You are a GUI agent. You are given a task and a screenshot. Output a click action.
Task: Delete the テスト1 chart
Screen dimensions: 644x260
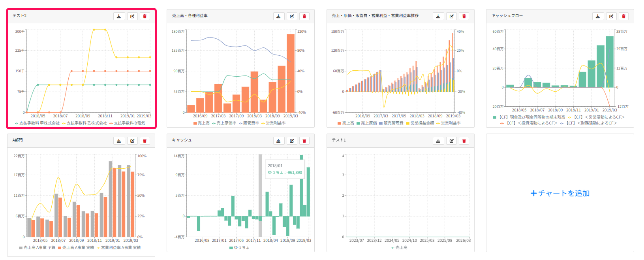[x=464, y=141]
